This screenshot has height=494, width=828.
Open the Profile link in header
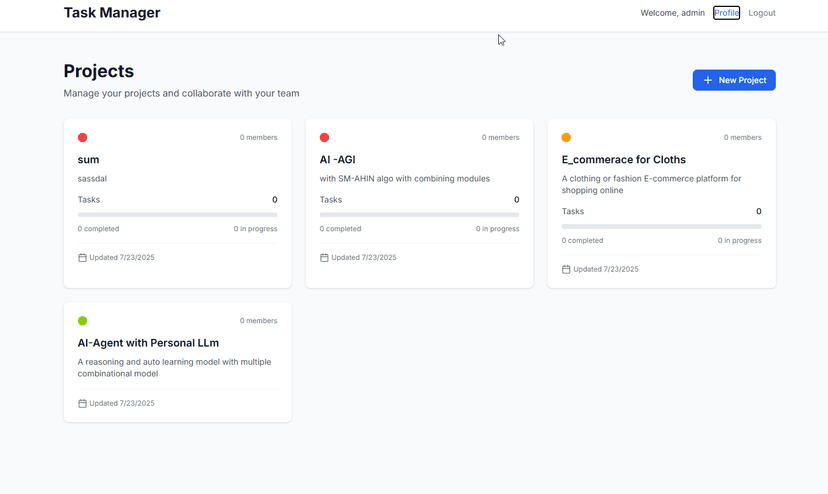click(x=726, y=13)
